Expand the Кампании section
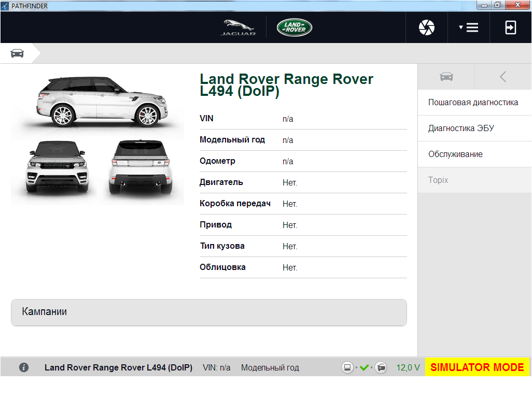Viewport: 532px width, 399px height. click(x=208, y=312)
